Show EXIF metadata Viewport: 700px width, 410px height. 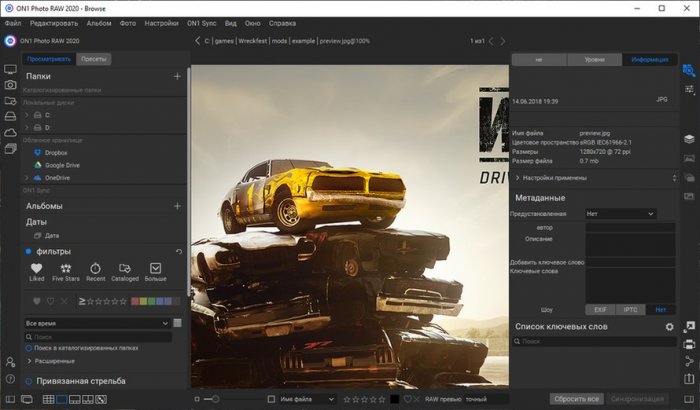click(600, 310)
